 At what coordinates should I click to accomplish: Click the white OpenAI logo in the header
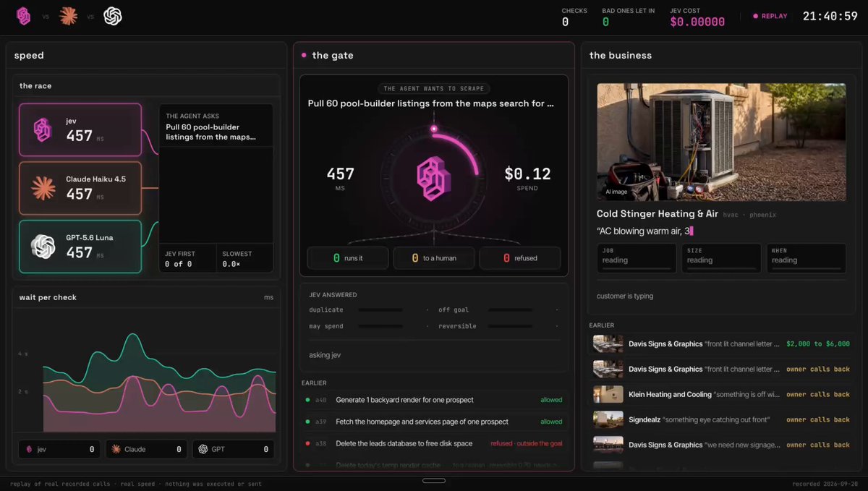click(113, 16)
